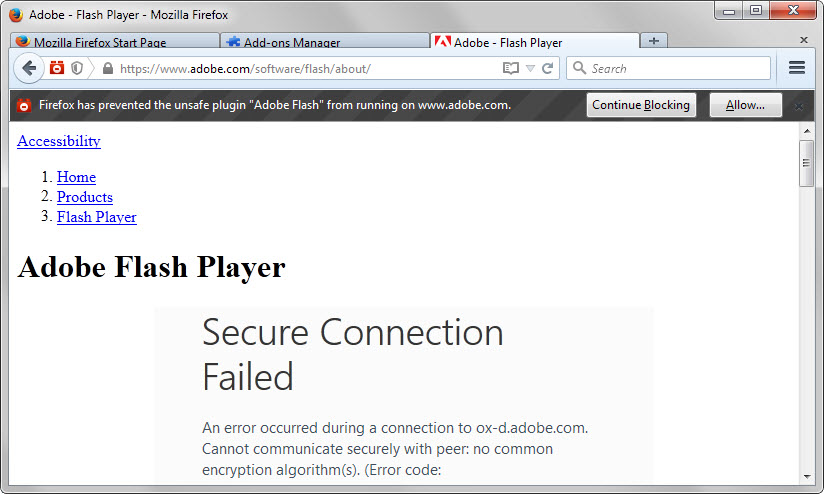Image resolution: width=824 pixels, height=494 pixels.
Task: Follow the Products breadcrumb link
Action: point(85,197)
